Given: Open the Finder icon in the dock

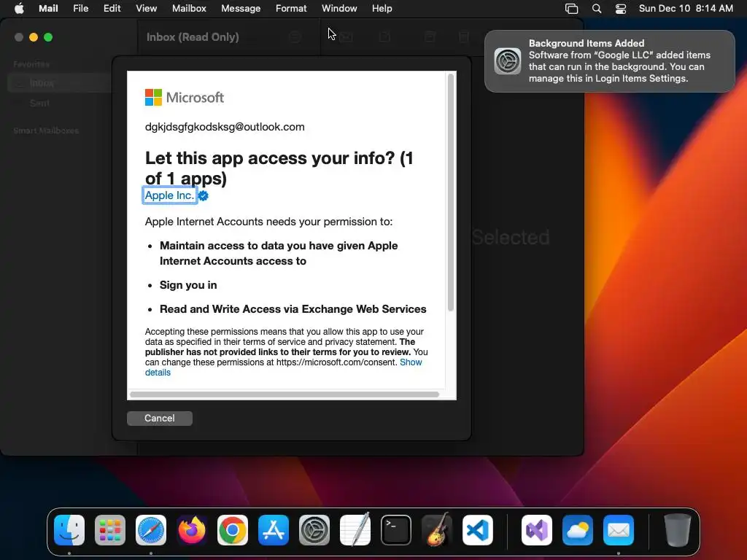Looking at the screenshot, I should pos(69,530).
